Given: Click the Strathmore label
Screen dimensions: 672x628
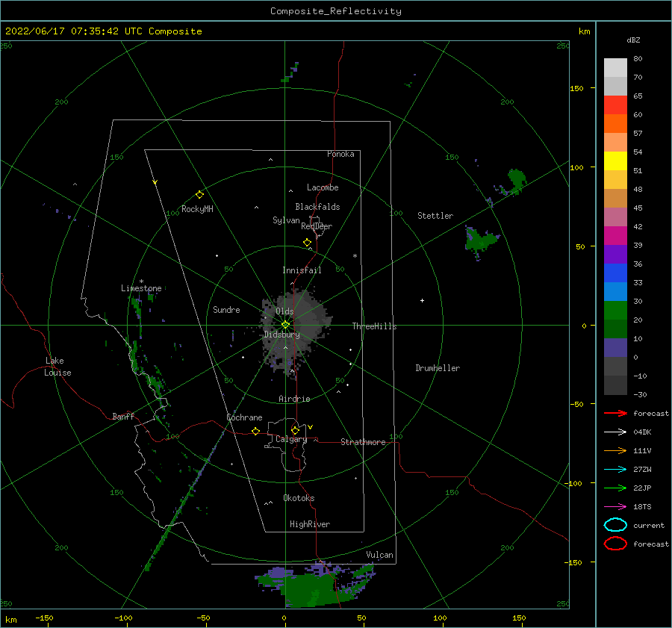Looking at the screenshot, I should pos(363,442).
